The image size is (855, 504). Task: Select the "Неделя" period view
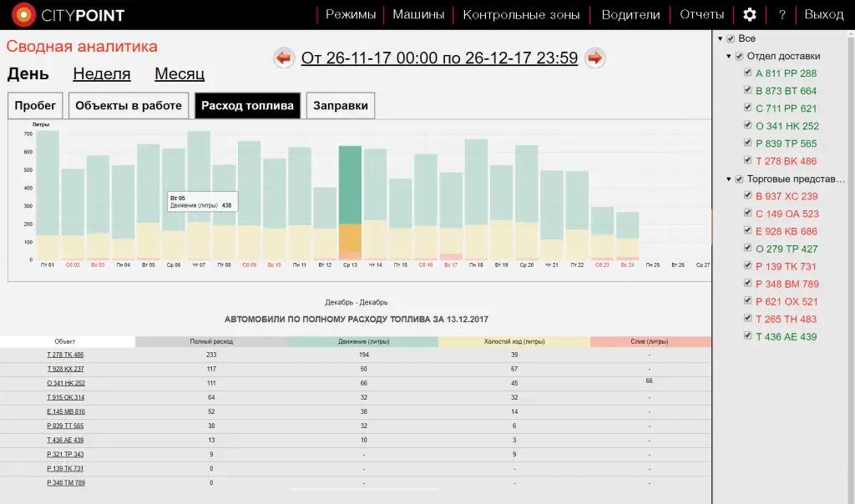(x=101, y=74)
